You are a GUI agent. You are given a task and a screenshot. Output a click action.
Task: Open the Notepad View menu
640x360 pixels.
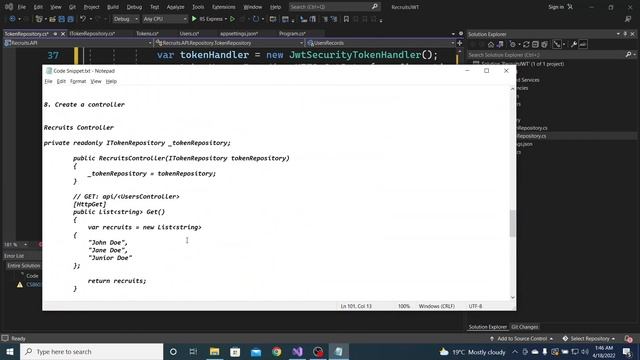96,81
